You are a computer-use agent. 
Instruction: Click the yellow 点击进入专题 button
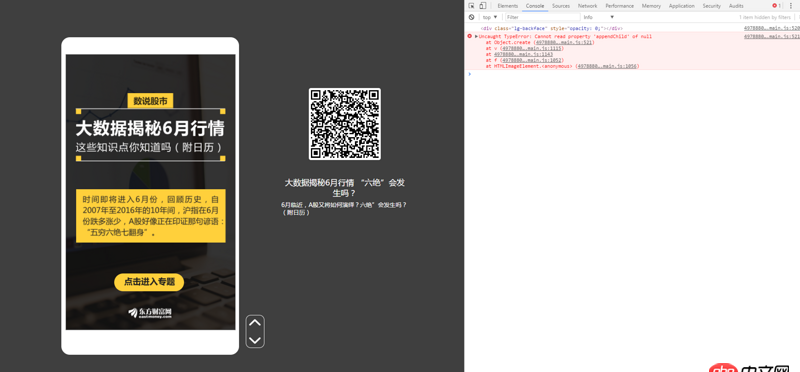149,282
